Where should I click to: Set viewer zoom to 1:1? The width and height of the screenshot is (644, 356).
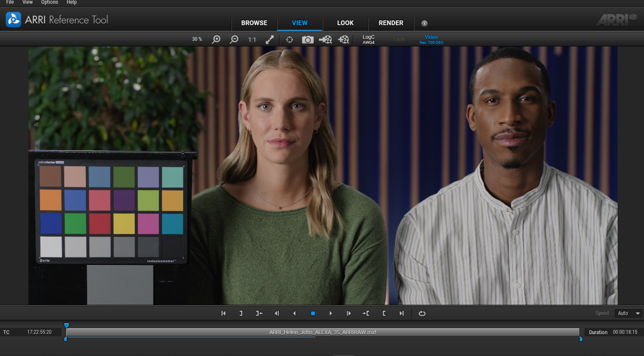click(252, 39)
